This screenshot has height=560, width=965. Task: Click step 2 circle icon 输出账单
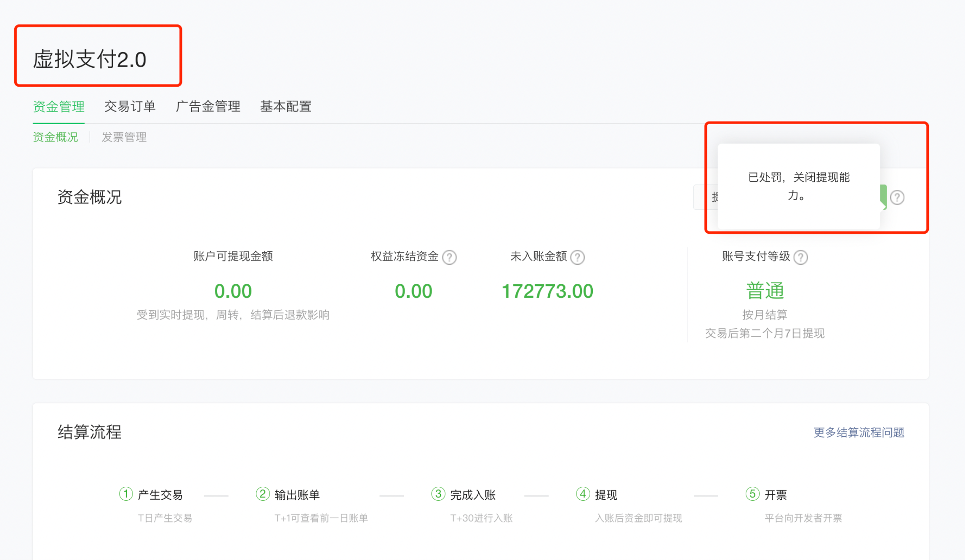point(263,494)
